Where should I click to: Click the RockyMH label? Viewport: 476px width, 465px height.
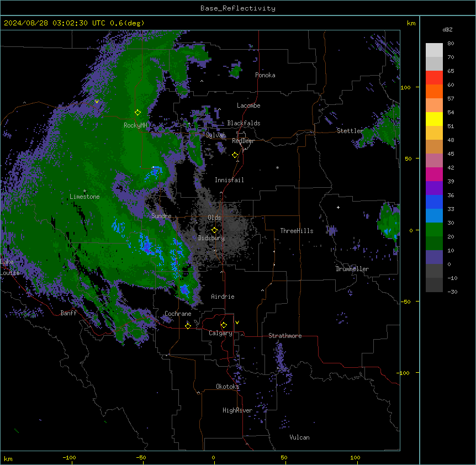tap(135, 125)
